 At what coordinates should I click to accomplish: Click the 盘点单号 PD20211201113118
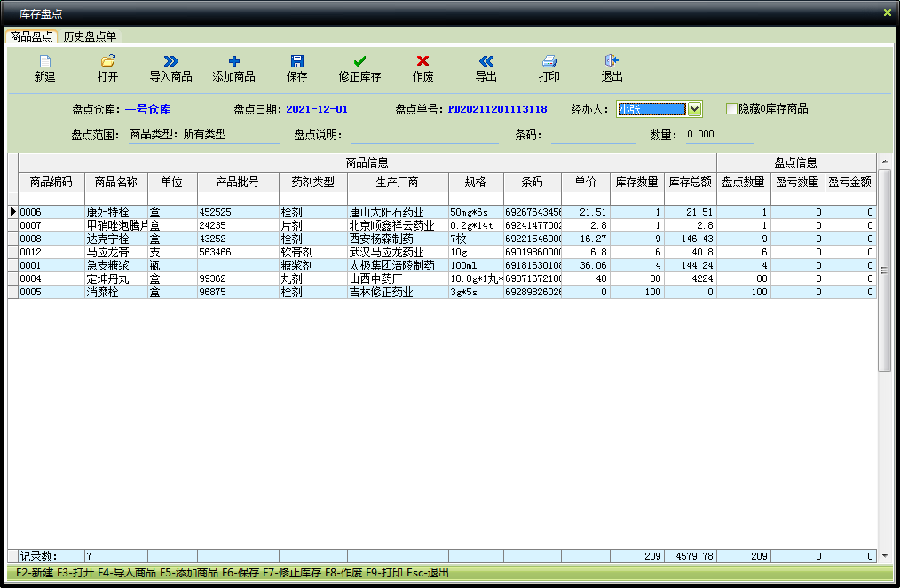[x=498, y=109]
